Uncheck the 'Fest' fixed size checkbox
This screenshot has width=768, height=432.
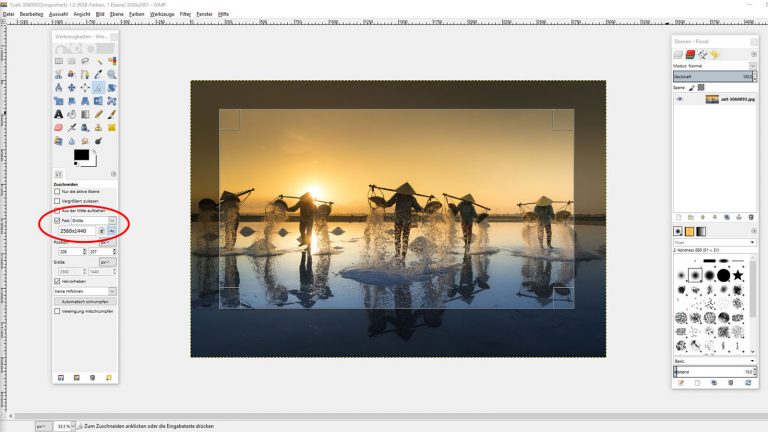coord(58,220)
